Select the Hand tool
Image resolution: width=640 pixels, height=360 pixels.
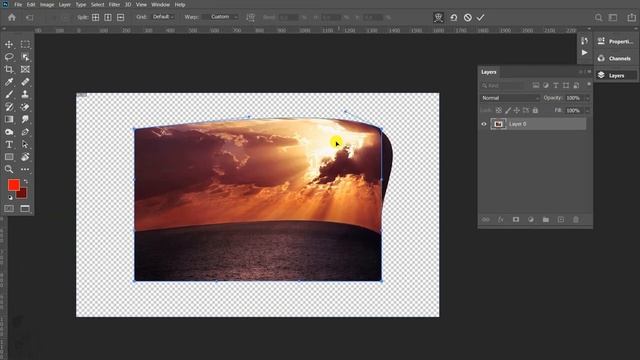pyautogui.click(x=25, y=157)
